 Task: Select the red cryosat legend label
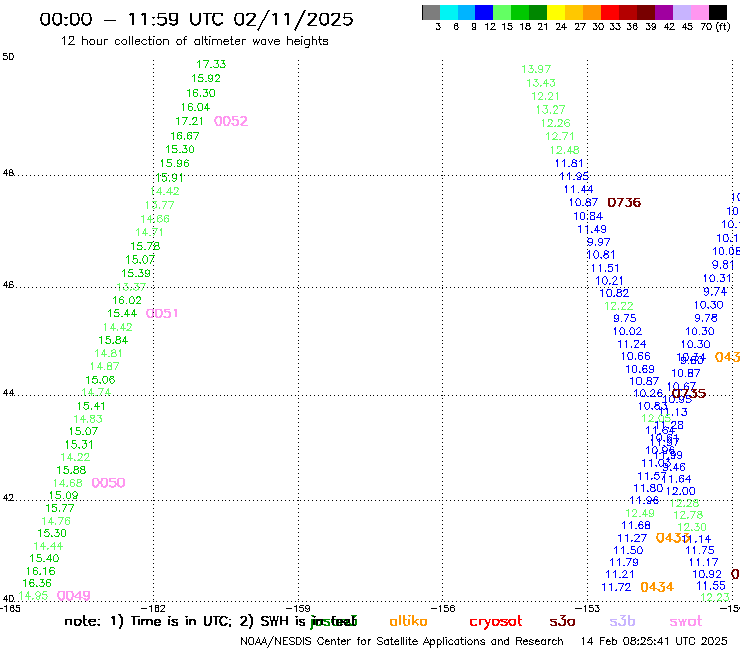coord(496,621)
